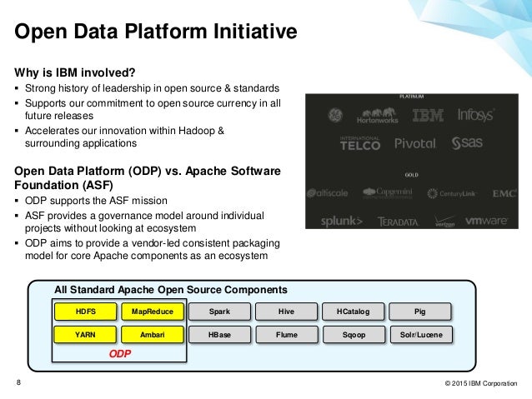Select the yellow HDFS component box

pos(86,312)
